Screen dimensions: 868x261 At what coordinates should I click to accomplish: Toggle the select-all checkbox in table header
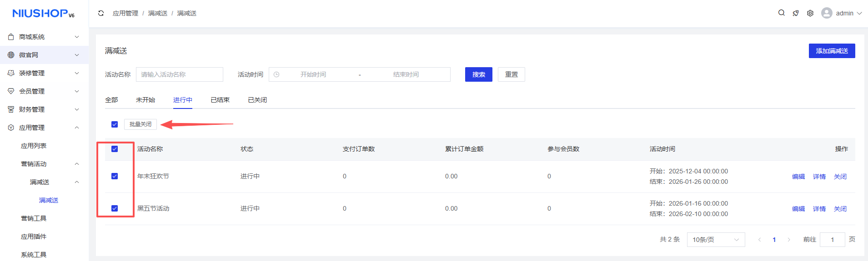pyautogui.click(x=115, y=149)
